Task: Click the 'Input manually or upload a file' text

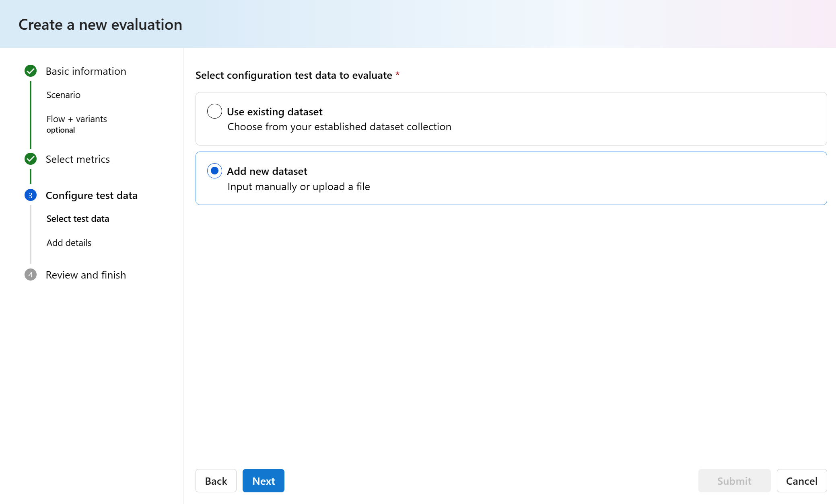Action: tap(299, 186)
